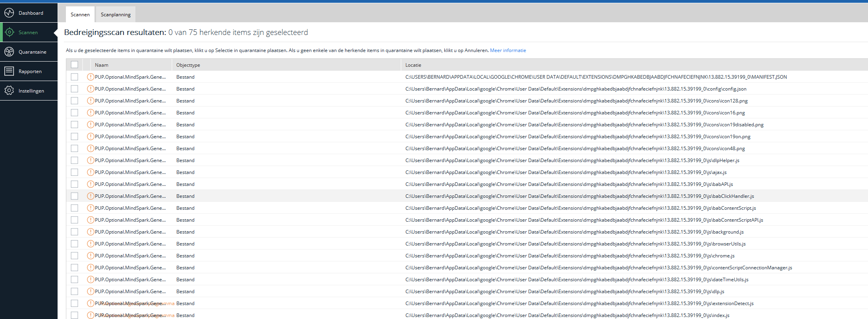
Task: Open Quarantaine via its biohazard icon
Action: point(9,52)
